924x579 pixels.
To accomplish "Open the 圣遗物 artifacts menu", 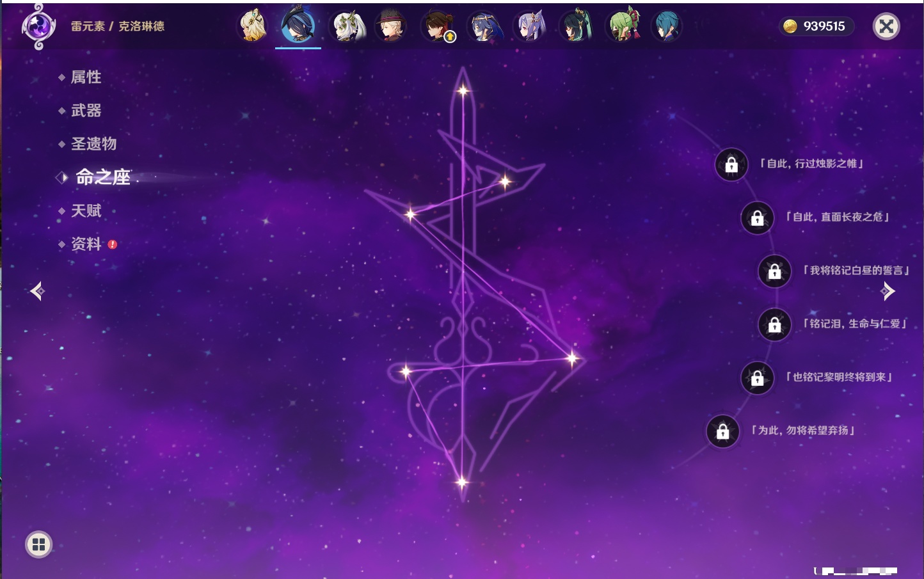I will click(93, 144).
